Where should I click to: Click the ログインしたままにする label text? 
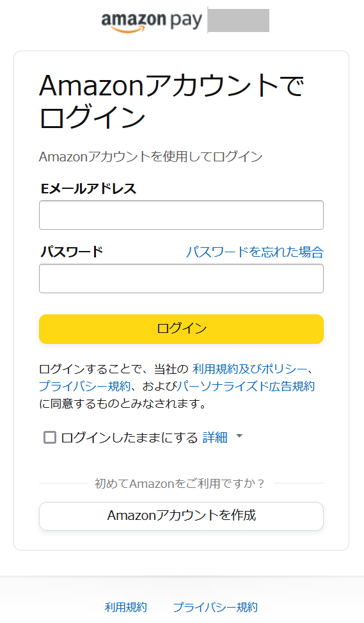[x=129, y=437]
